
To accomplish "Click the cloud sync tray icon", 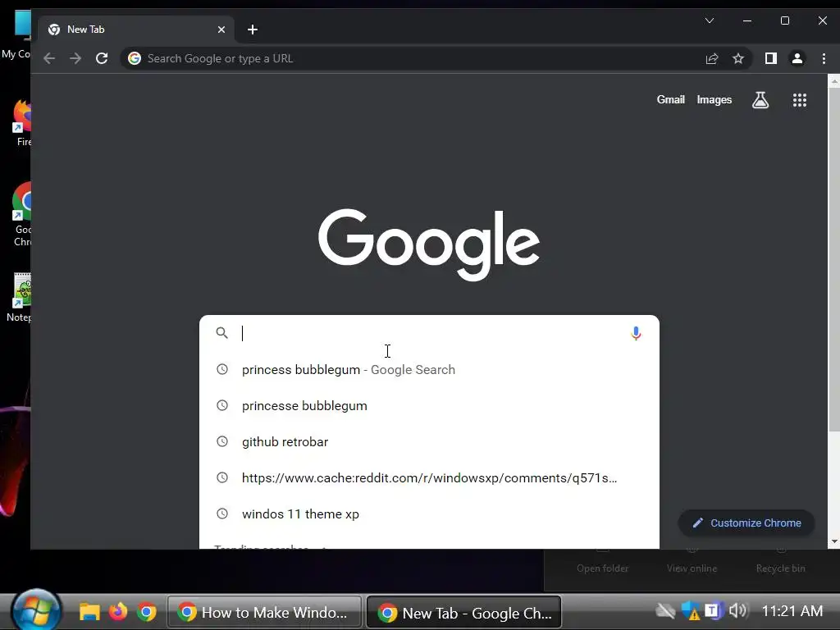I will [x=665, y=610].
